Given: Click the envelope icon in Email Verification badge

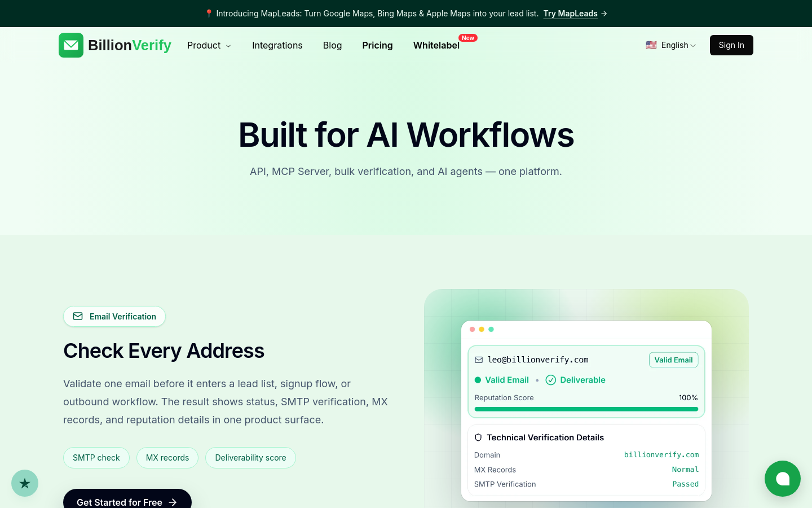Looking at the screenshot, I should (x=78, y=317).
